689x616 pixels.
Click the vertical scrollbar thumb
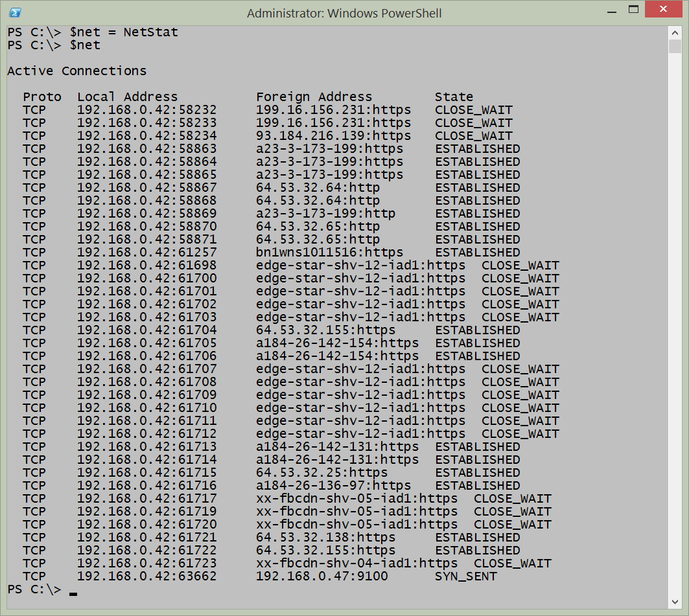coord(675,47)
